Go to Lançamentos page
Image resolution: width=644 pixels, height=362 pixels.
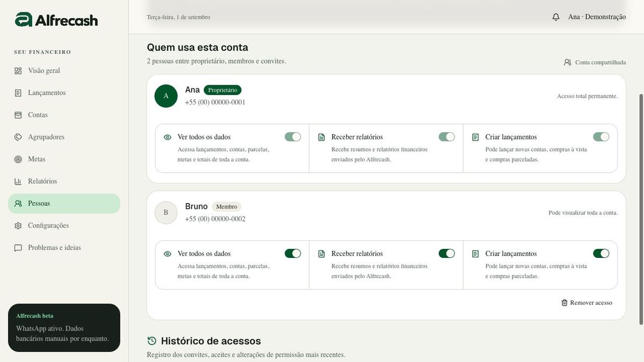[64, 93]
